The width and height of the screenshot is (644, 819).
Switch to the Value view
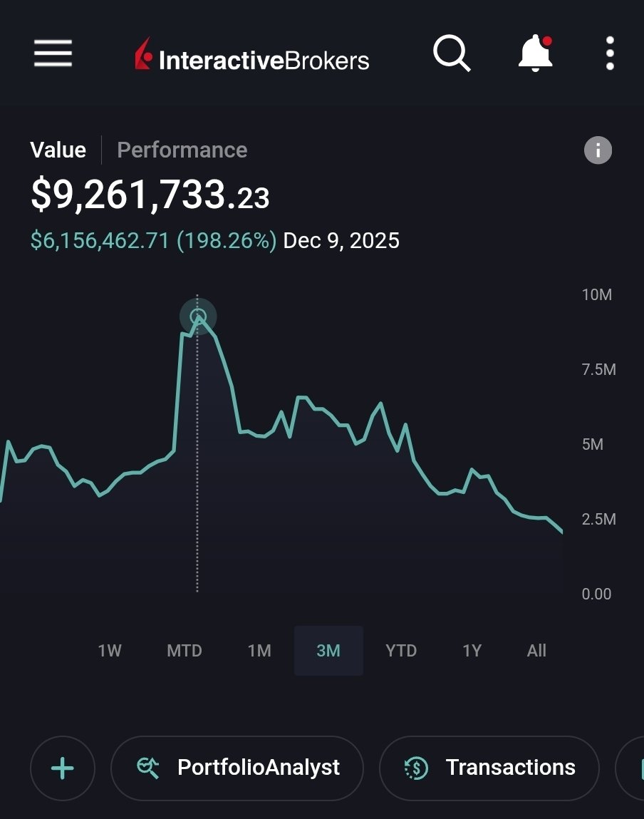tap(58, 150)
